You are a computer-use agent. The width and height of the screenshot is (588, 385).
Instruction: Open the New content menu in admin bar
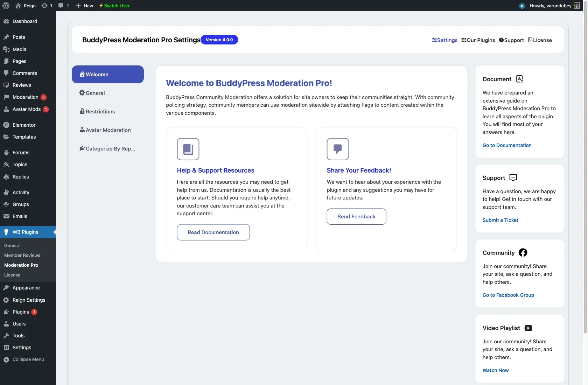84,6
